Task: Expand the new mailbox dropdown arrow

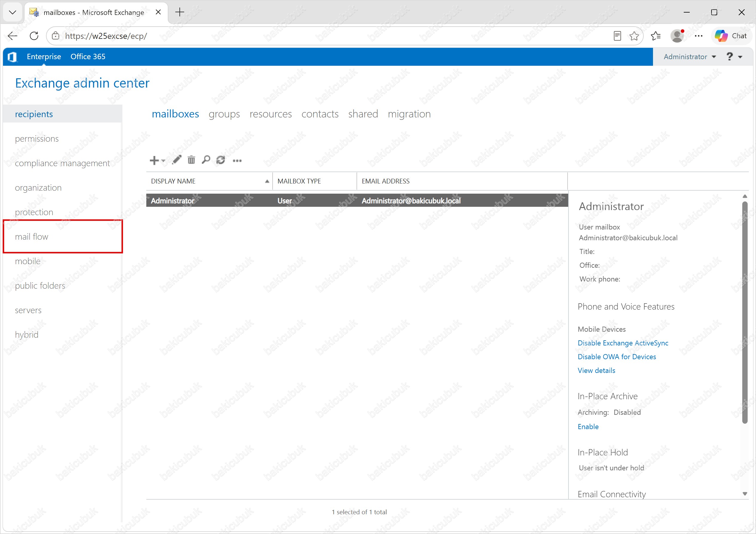Action: pos(163,161)
